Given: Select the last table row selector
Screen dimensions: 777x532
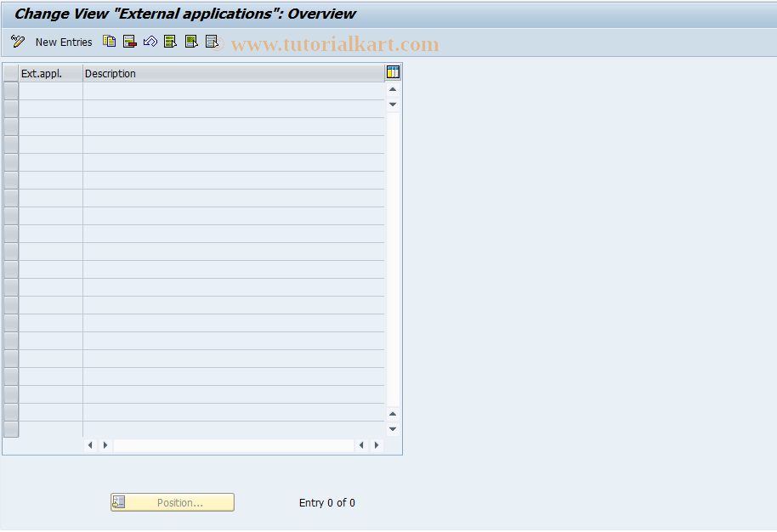Looking at the screenshot, I should pos(11,429).
